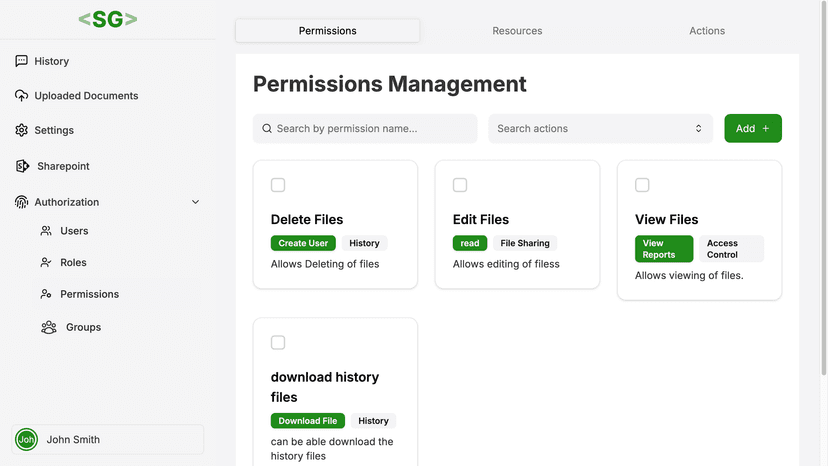Viewport: 828px width, 466px height.
Task: Click the page vertical scrollbar
Action: pyautogui.click(x=823, y=188)
